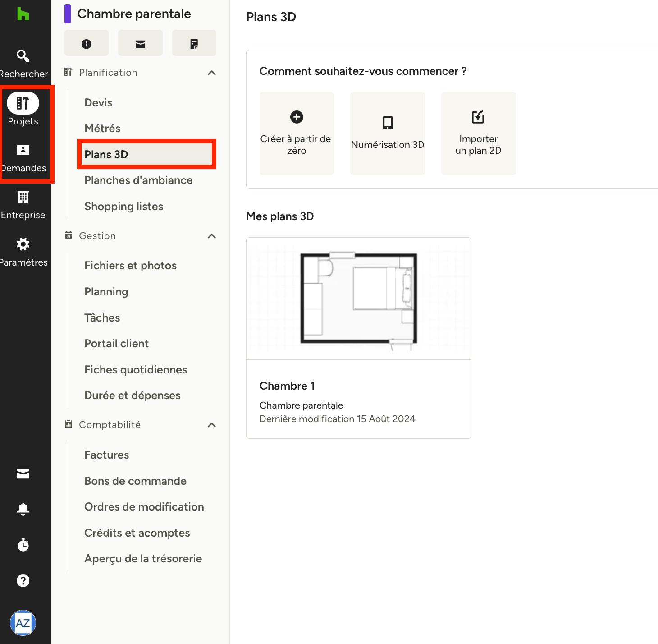Click the project info icon button
The width and height of the screenshot is (658, 644).
[x=87, y=43]
